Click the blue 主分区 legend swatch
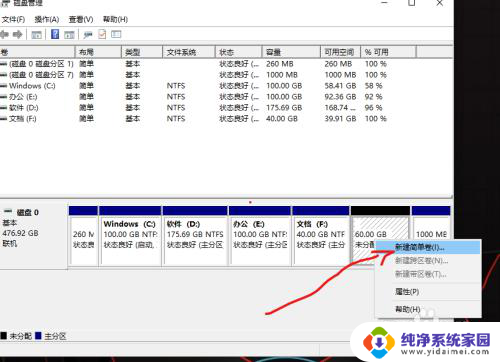500x362 pixels. coord(38,335)
